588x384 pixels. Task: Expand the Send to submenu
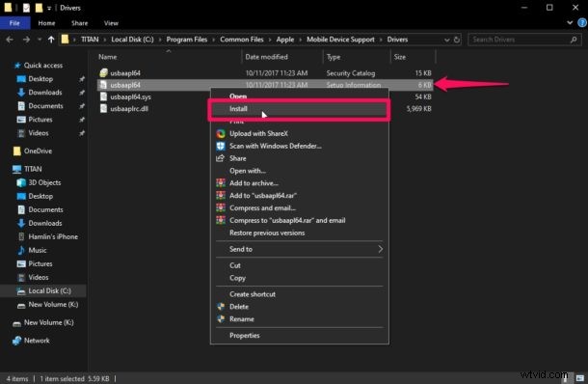coord(299,249)
